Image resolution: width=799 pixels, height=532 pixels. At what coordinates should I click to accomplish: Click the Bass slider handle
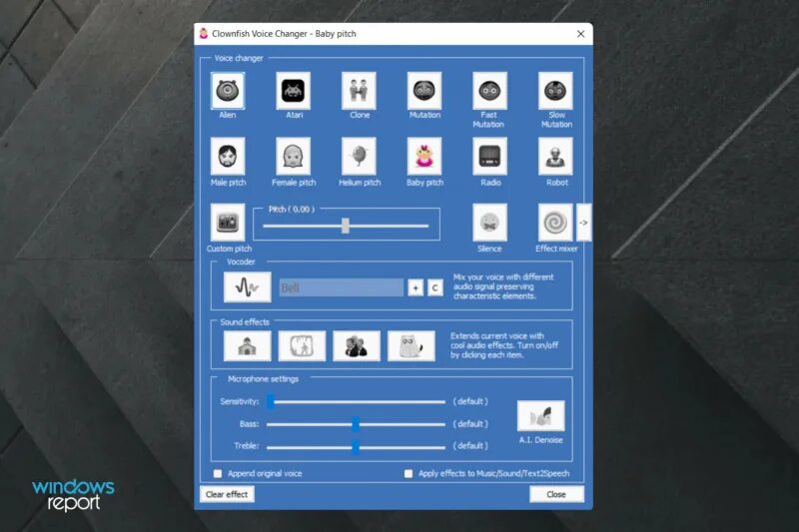click(357, 424)
